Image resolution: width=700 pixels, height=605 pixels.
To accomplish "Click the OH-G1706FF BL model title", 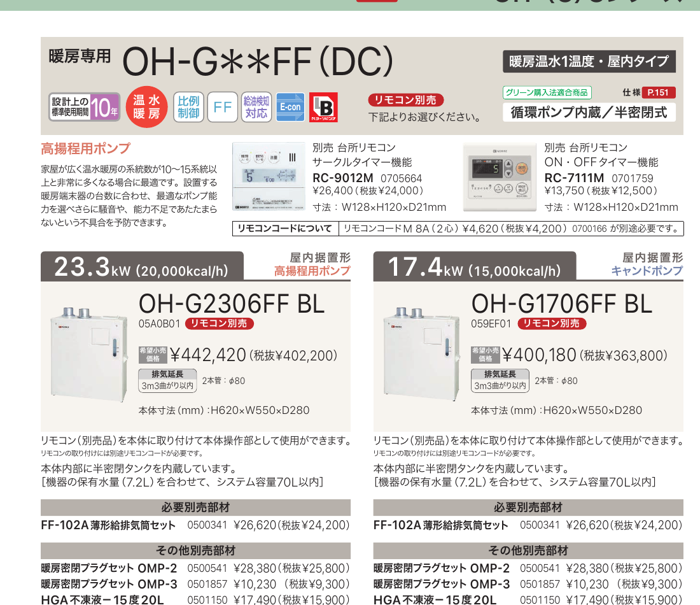I will tap(562, 304).
